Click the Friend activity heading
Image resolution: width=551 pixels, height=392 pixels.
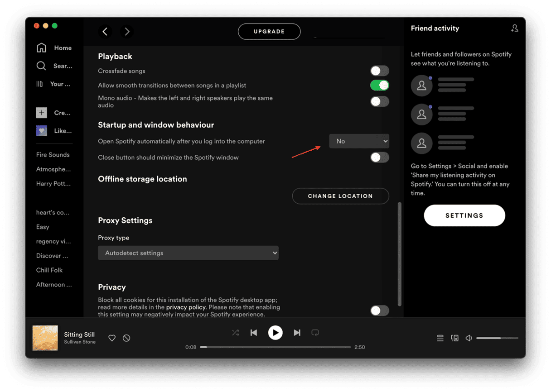(435, 29)
